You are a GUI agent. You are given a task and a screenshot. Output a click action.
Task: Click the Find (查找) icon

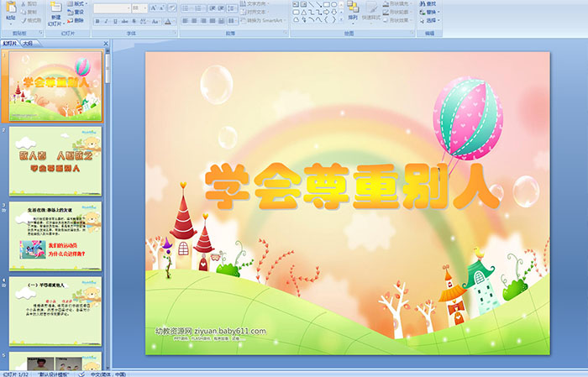(429, 3)
